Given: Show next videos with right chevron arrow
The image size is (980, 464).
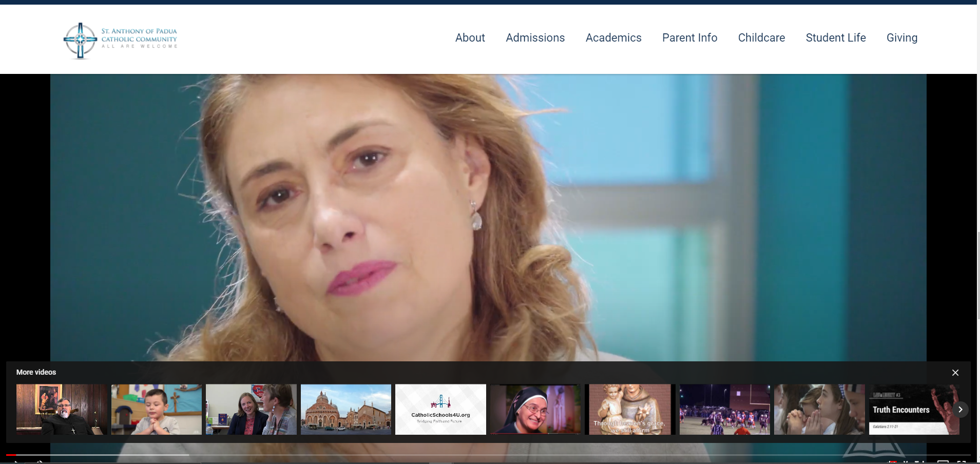Looking at the screenshot, I should [x=960, y=410].
